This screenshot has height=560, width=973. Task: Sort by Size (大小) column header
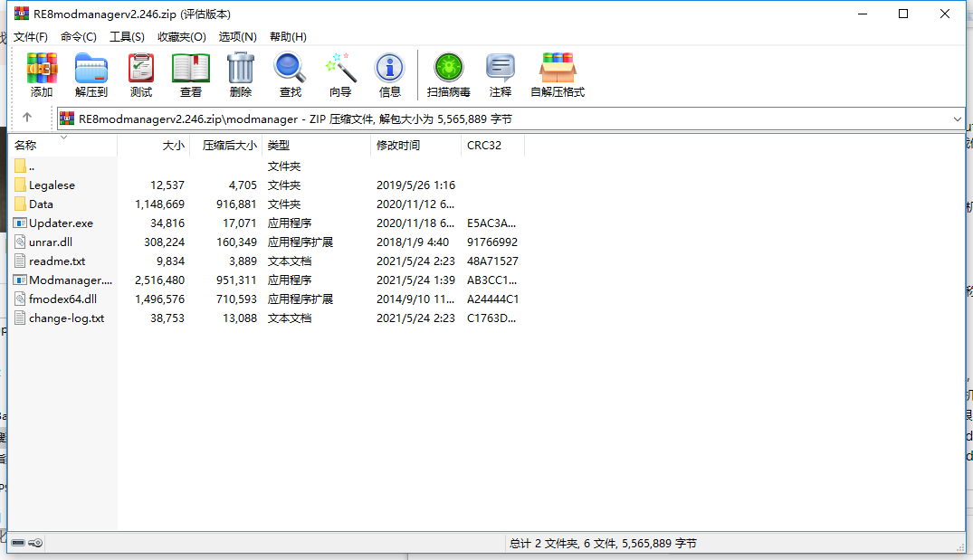153,145
